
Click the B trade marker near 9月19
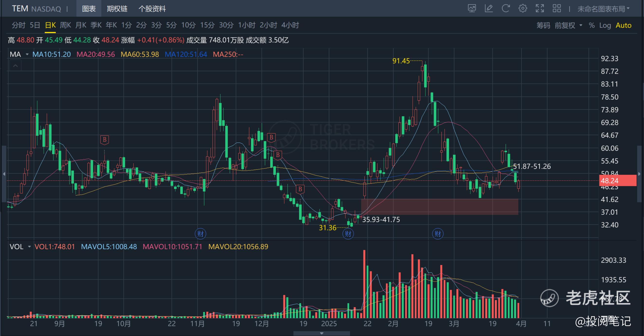pyautogui.click(x=105, y=140)
